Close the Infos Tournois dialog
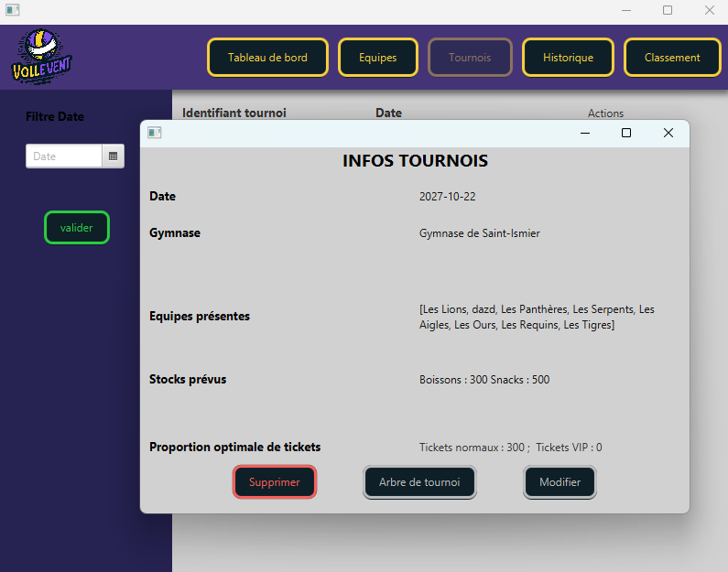Viewport: 728px width, 572px height. [668, 133]
